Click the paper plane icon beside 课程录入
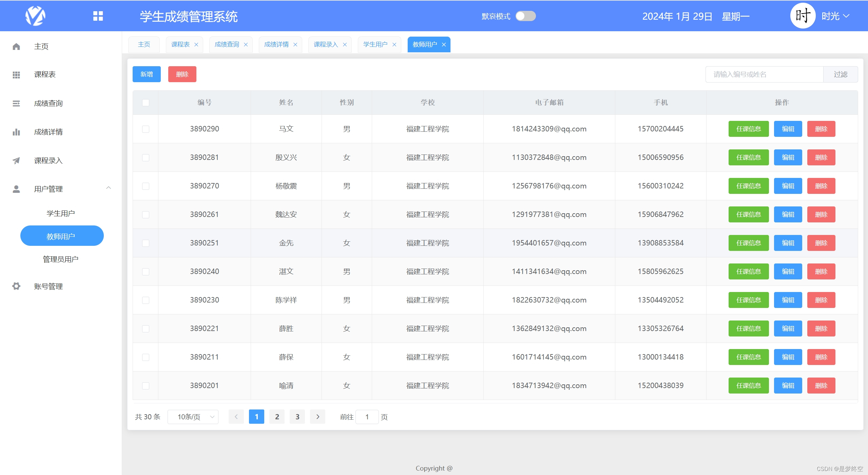This screenshot has height=475, width=868. pos(16,160)
